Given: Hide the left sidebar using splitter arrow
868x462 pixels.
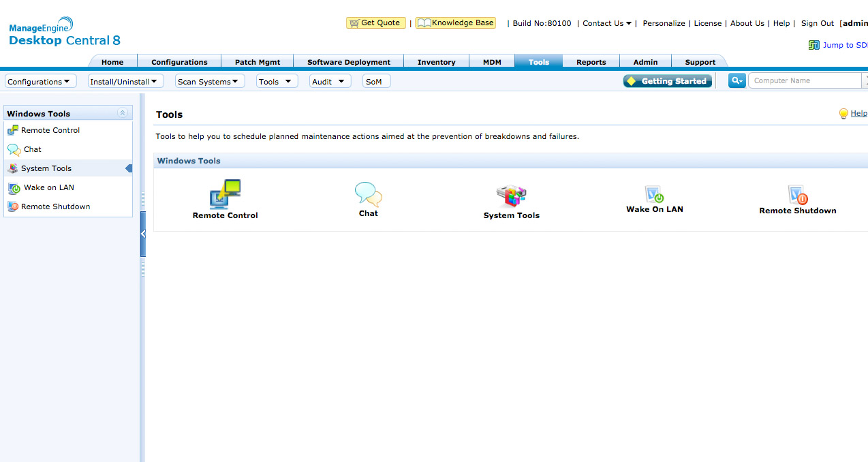Looking at the screenshot, I should [143, 234].
